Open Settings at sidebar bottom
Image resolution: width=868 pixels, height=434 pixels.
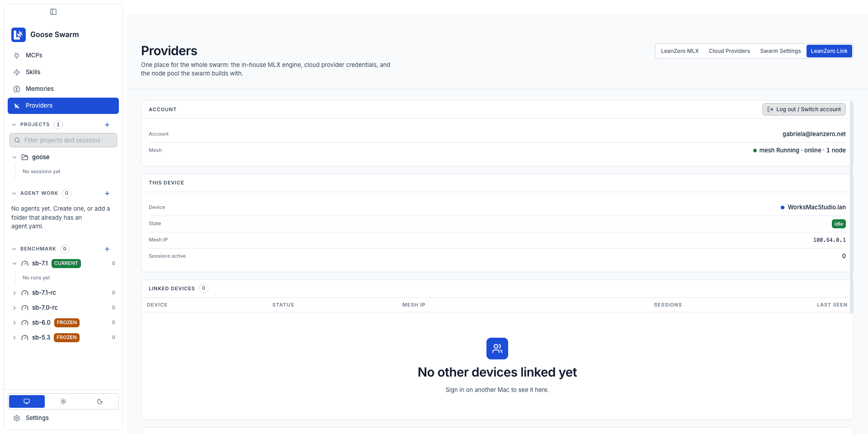(63, 418)
